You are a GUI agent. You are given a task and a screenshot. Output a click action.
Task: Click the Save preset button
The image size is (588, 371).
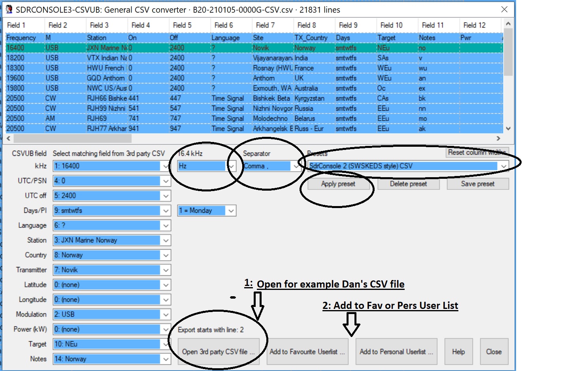coord(477,184)
